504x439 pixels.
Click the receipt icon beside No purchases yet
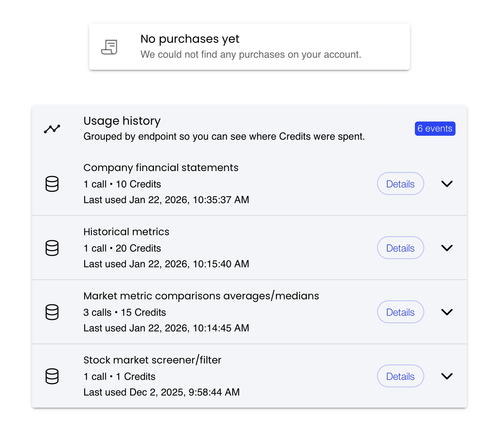tap(109, 47)
